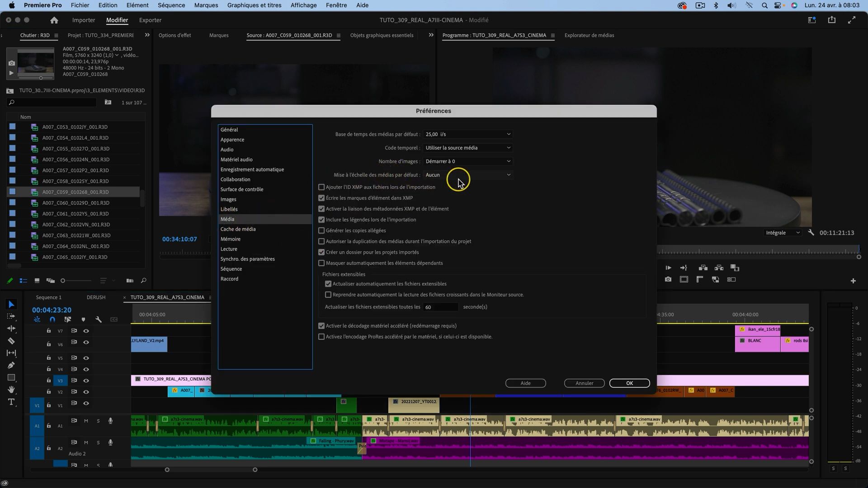
Task: Open Program monitor settings wrench
Action: click(811, 233)
